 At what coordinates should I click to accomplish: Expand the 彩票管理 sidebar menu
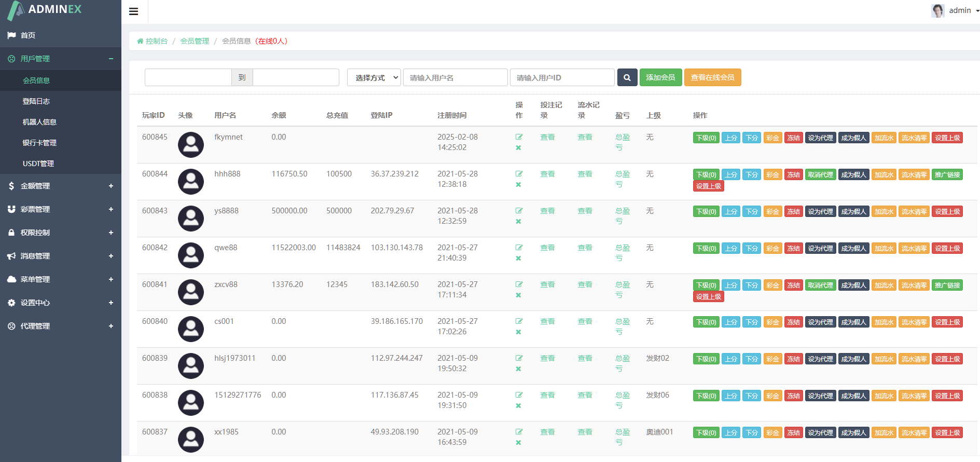(x=61, y=209)
